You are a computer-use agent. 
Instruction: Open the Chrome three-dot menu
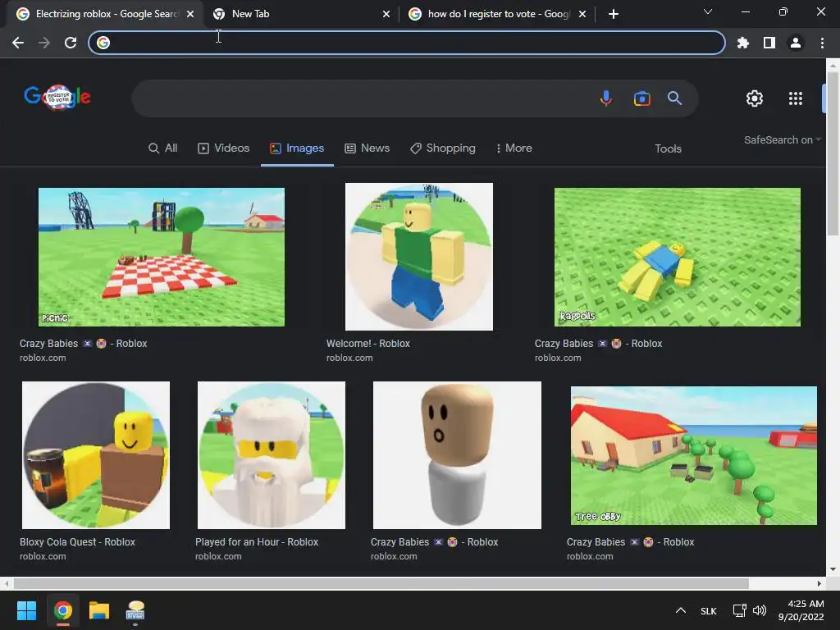click(x=822, y=43)
